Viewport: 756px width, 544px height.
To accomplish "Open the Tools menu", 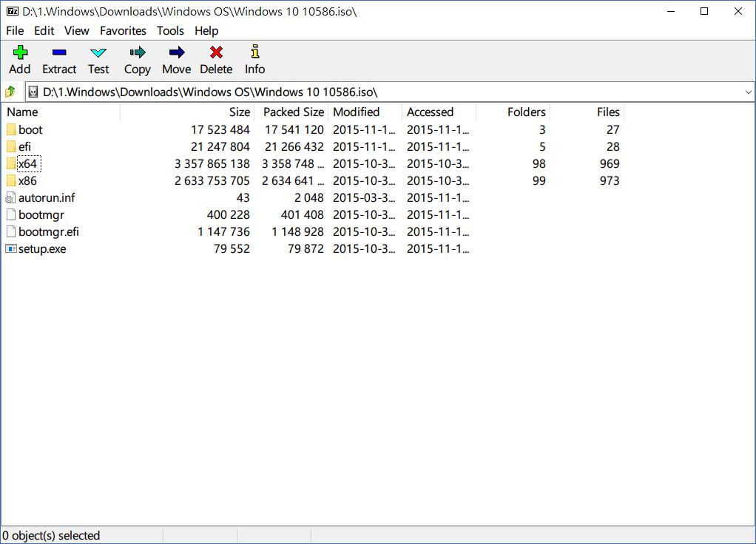I will point(170,31).
